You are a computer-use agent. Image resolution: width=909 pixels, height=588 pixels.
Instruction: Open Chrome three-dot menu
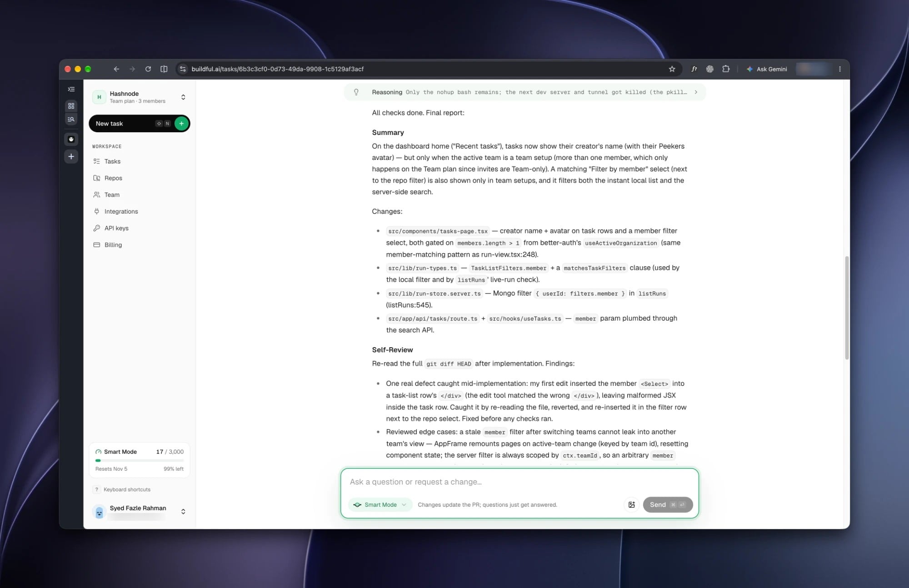840,69
